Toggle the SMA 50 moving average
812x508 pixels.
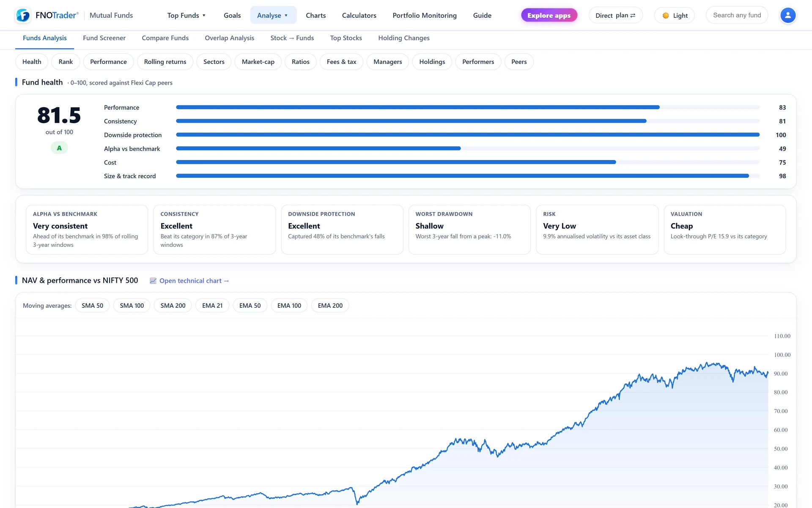pos(92,306)
